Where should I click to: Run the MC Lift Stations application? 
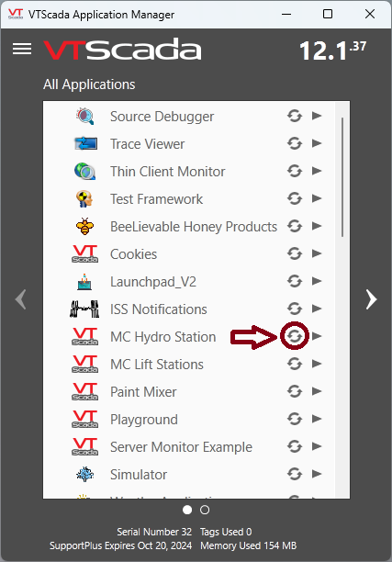[317, 364]
